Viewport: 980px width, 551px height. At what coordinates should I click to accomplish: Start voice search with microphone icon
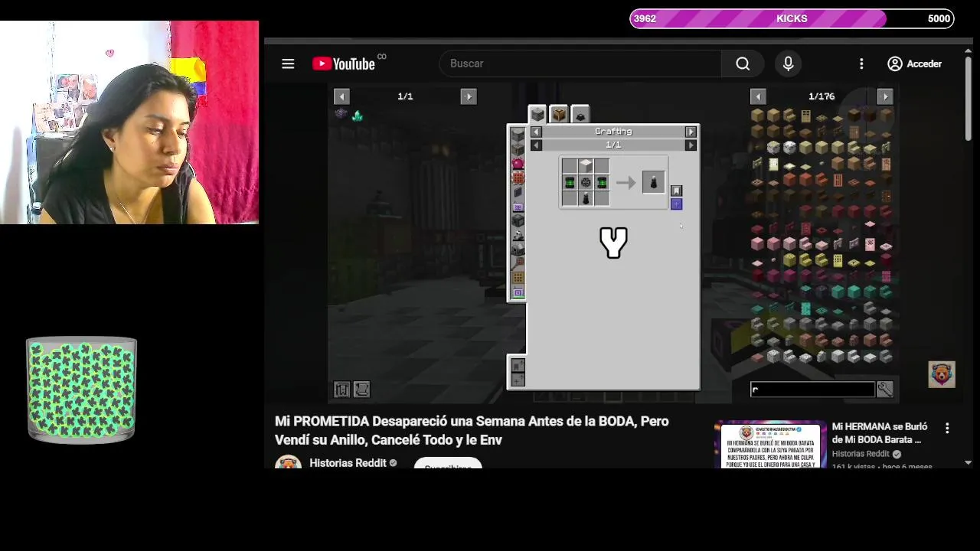click(x=788, y=64)
